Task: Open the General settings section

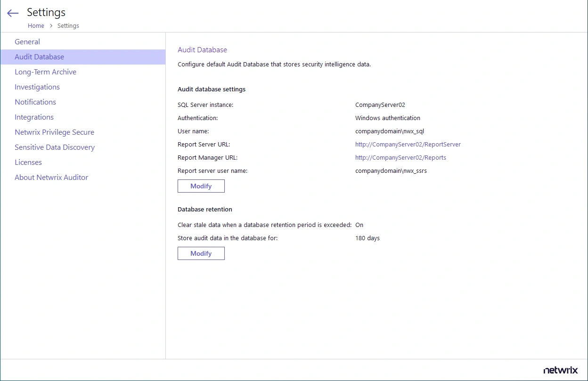Action: pos(27,41)
